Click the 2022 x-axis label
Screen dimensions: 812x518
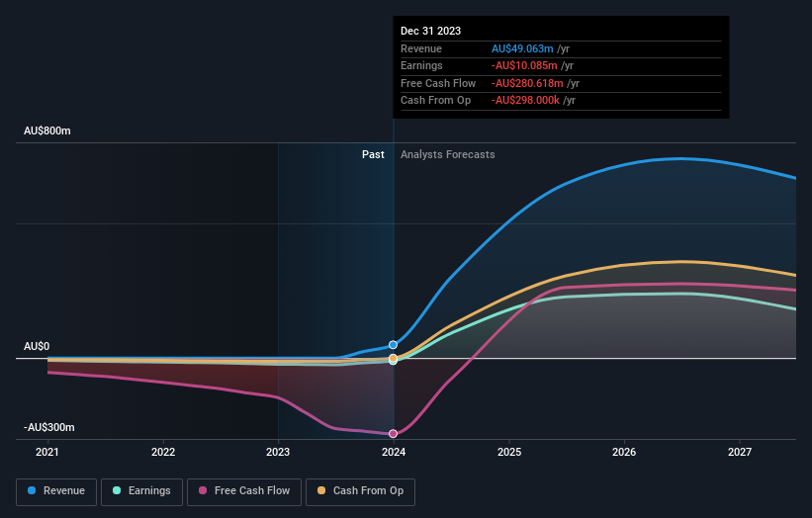coord(163,452)
